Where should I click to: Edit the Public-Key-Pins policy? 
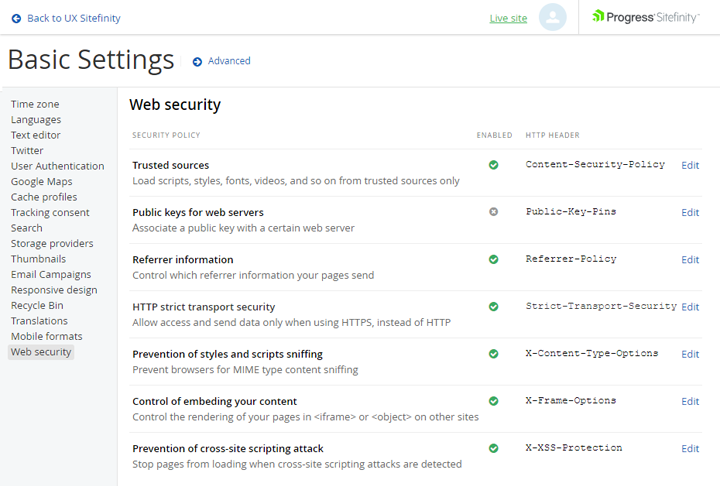coord(690,212)
